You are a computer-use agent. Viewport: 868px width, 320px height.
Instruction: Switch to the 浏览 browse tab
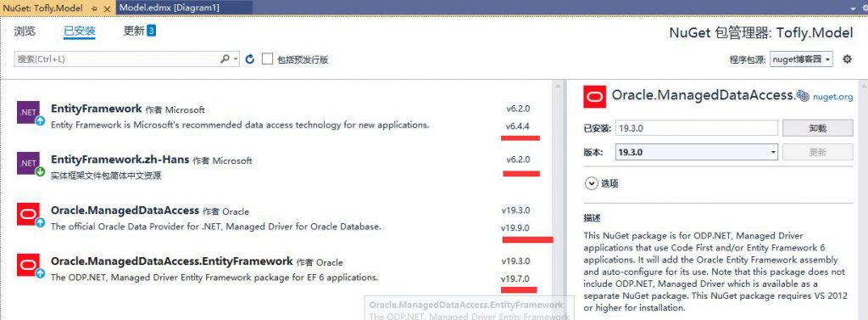[25, 31]
